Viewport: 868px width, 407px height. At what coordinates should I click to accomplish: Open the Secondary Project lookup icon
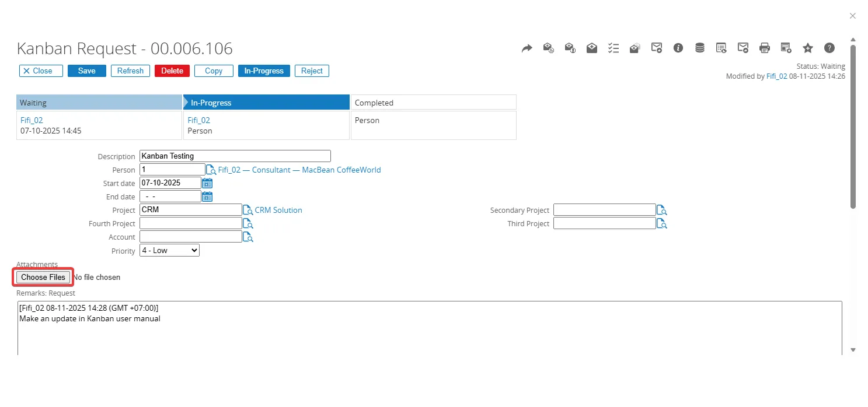[662, 209]
